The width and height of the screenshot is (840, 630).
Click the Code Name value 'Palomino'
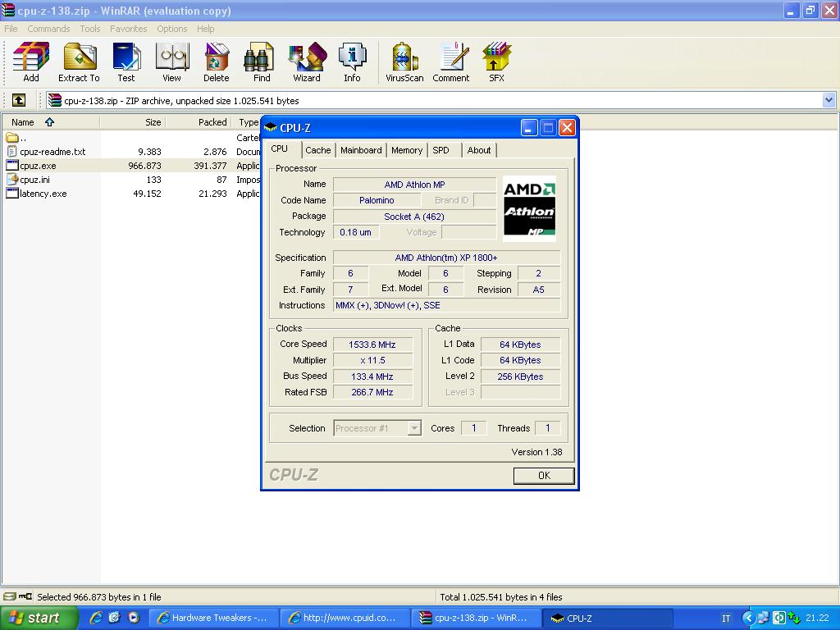pyautogui.click(x=377, y=200)
